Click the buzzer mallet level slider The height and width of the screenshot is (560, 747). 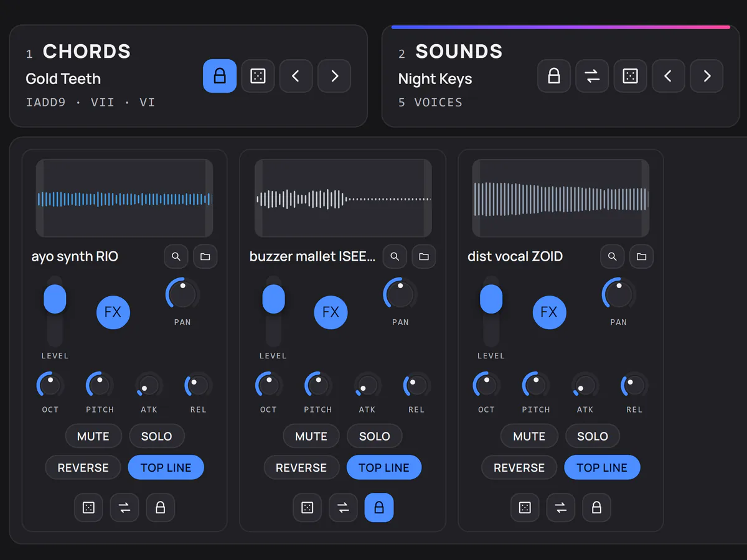273,311
